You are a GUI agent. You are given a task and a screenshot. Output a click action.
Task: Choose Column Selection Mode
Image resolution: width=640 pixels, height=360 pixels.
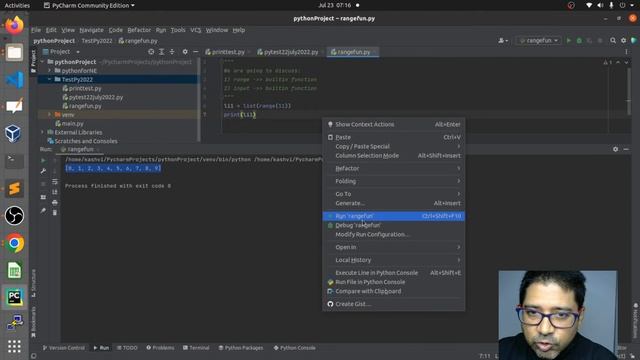[x=394, y=156]
